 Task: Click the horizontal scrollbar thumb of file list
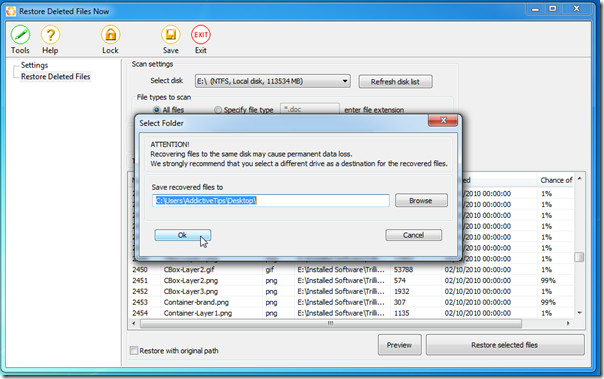click(x=331, y=324)
